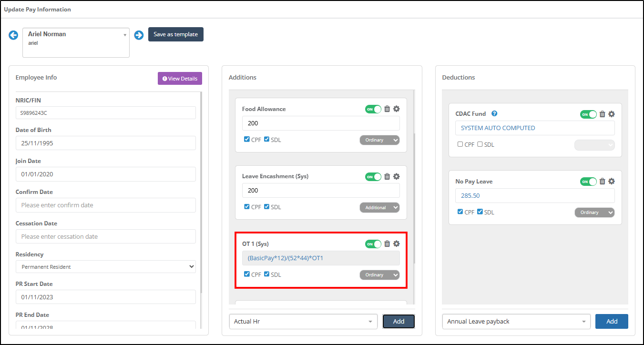The width and height of the screenshot is (644, 345).
Task: Click Save as template button
Action: (x=176, y=34)
